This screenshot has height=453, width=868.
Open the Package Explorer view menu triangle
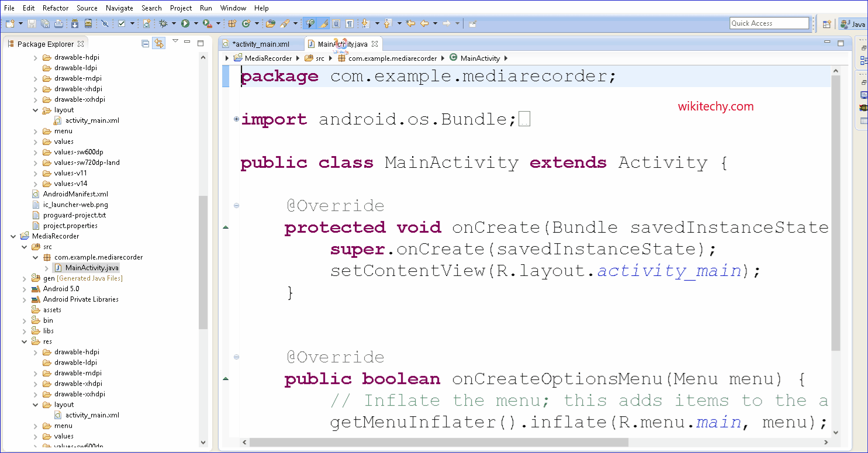point(175,42)
